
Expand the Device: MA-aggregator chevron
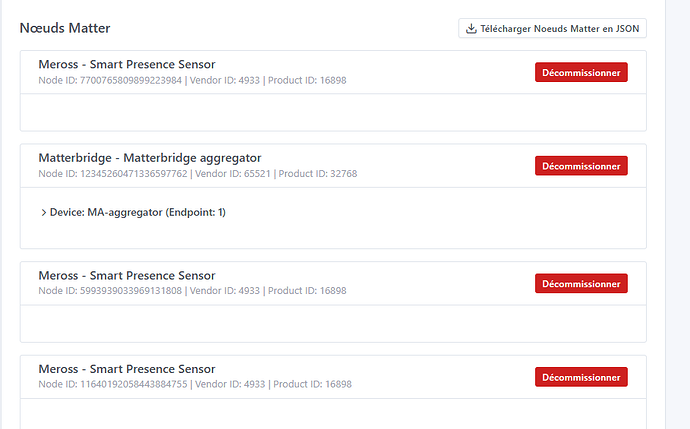point(44,212)
